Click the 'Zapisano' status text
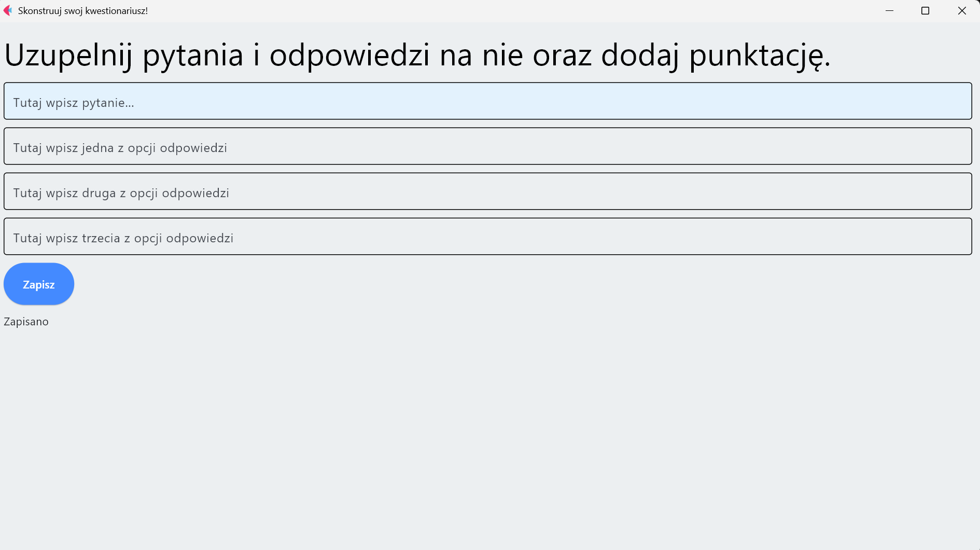This screenshot has height=550, width=980. tap(26, 322)
